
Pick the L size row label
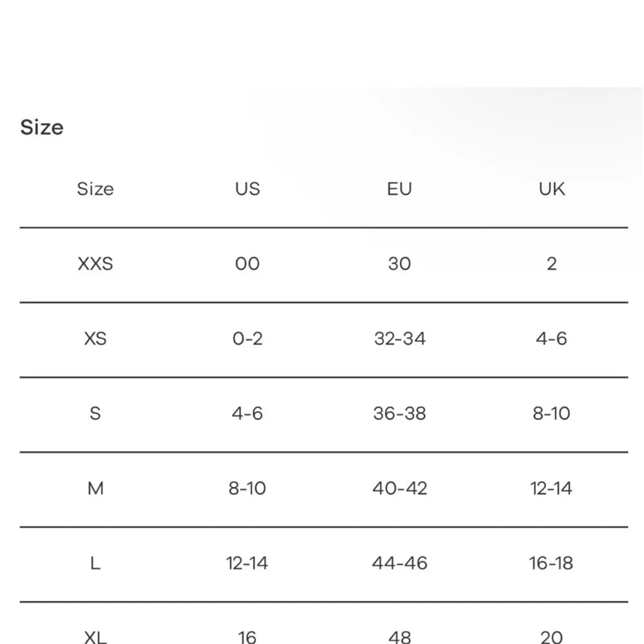[95, 563]
